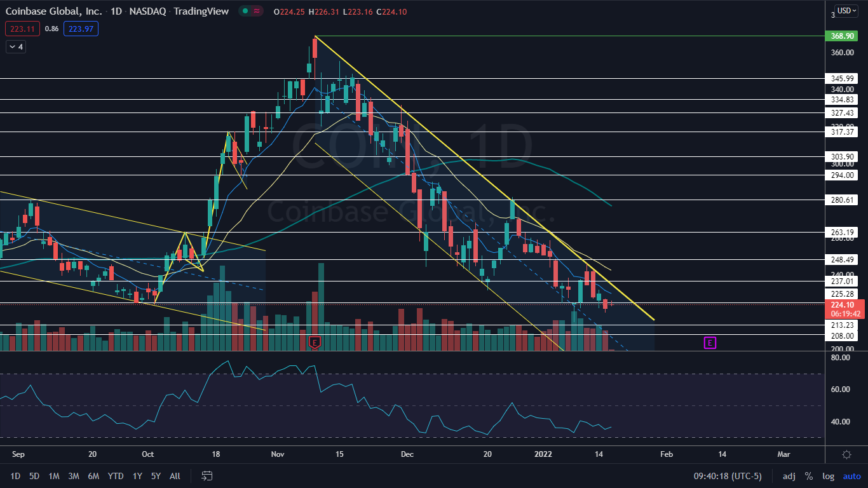Click the blue buy price 223.97 button

[81, 29]
